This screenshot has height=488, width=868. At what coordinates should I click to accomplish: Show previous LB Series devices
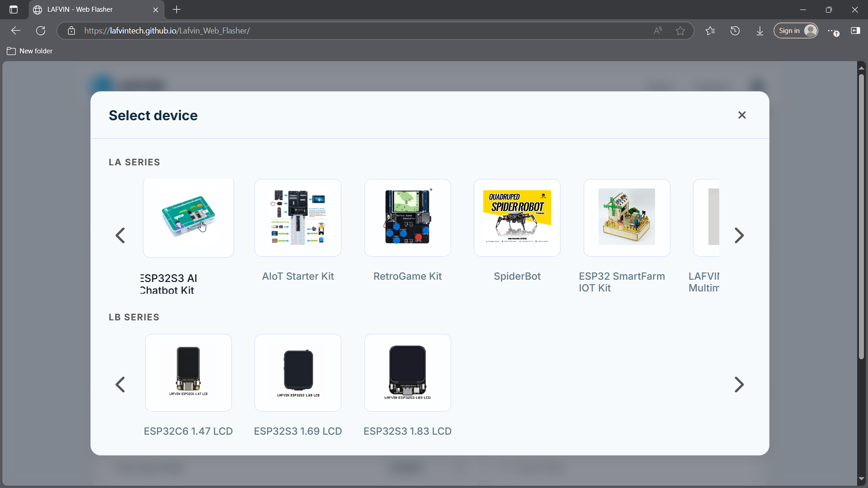[x=120, y=385]
